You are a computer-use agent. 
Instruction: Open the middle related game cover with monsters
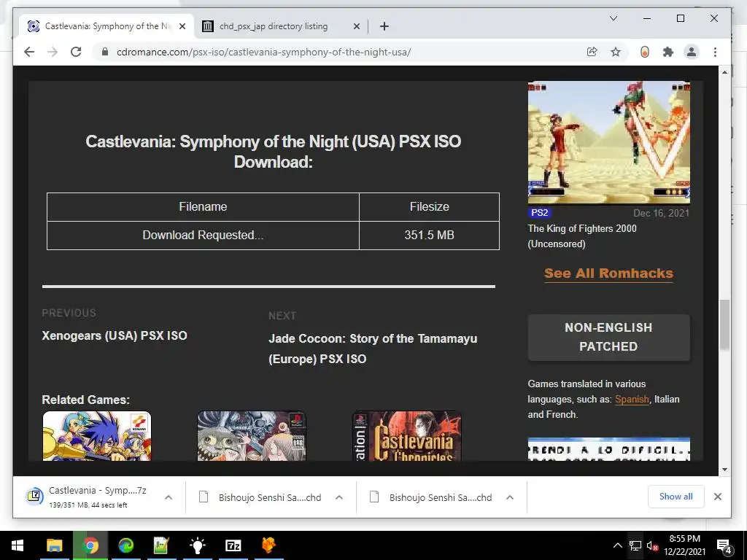[x=252, y=436]
